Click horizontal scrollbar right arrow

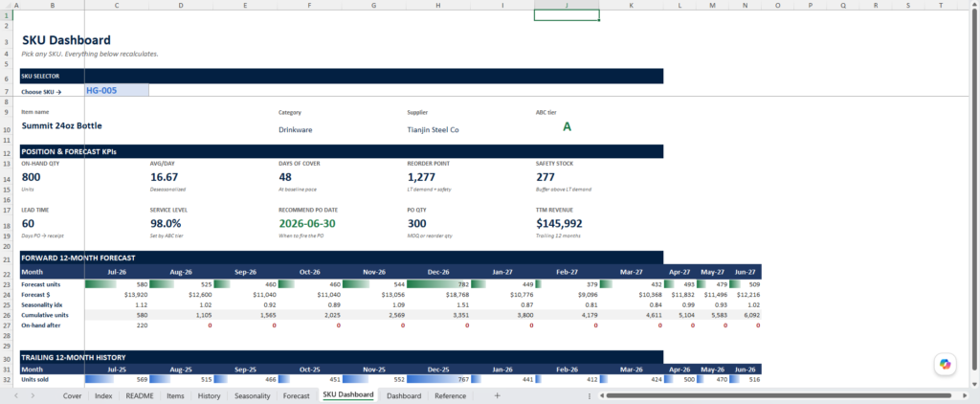965,396
